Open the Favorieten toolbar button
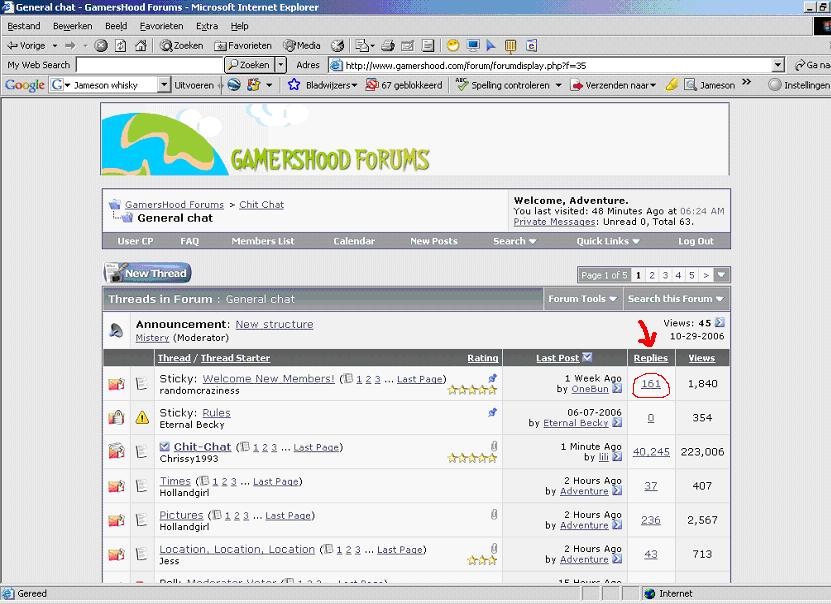Screen dimensions: 831x604 point(241,45)
